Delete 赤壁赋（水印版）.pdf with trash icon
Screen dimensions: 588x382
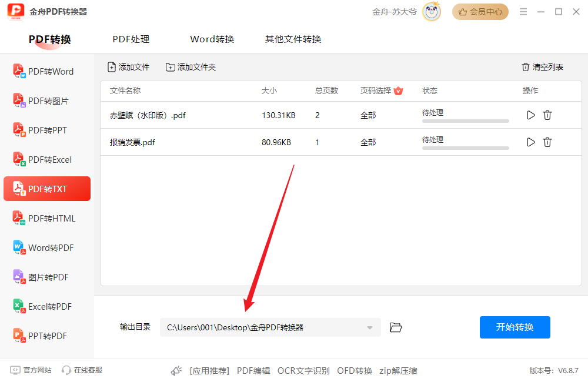pos(547,115)
